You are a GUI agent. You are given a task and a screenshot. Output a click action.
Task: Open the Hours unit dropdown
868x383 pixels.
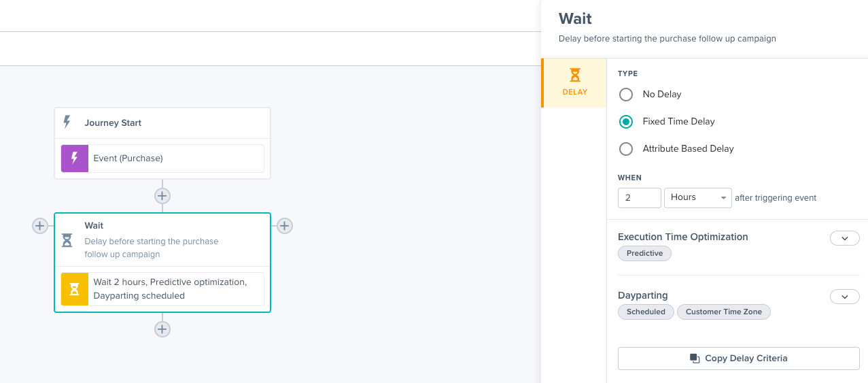coord(697,198)
